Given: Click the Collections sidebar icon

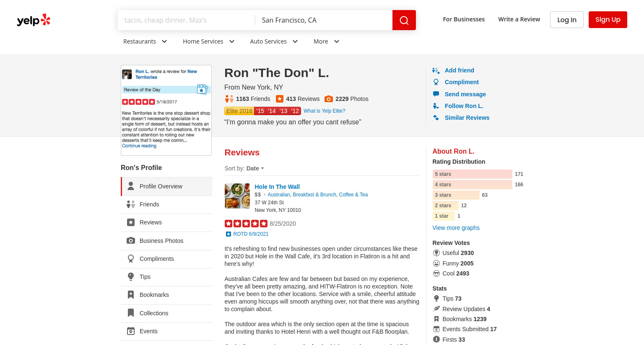Looking at the screenshot, I should (131, 313).
